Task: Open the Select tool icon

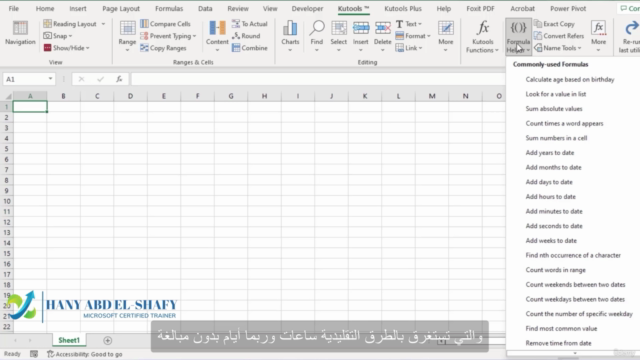Action: [339, 28]
